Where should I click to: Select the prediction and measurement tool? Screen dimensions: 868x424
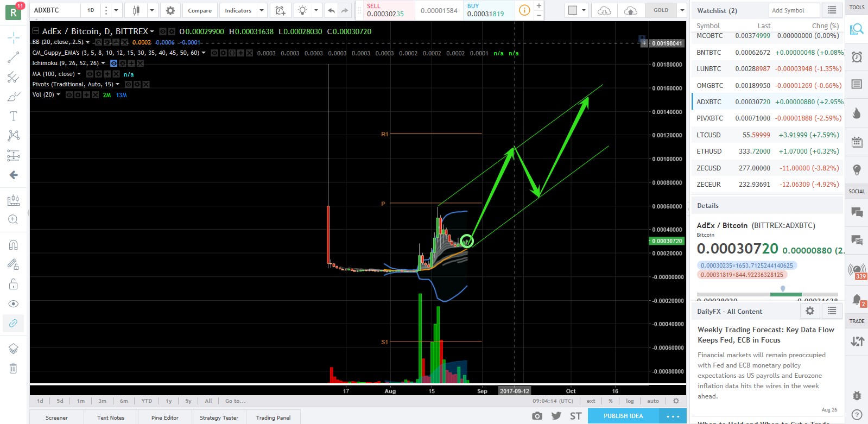pos(14,156)
